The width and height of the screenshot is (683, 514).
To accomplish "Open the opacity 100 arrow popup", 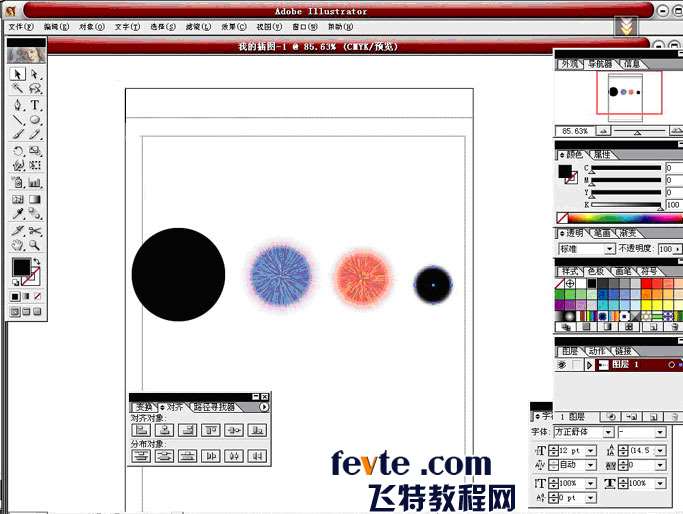I will click(678, 249).
